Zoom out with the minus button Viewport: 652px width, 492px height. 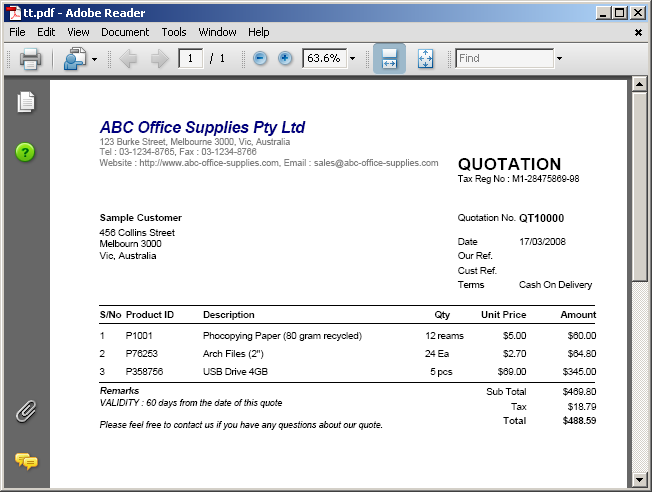[x=260, y=59]
